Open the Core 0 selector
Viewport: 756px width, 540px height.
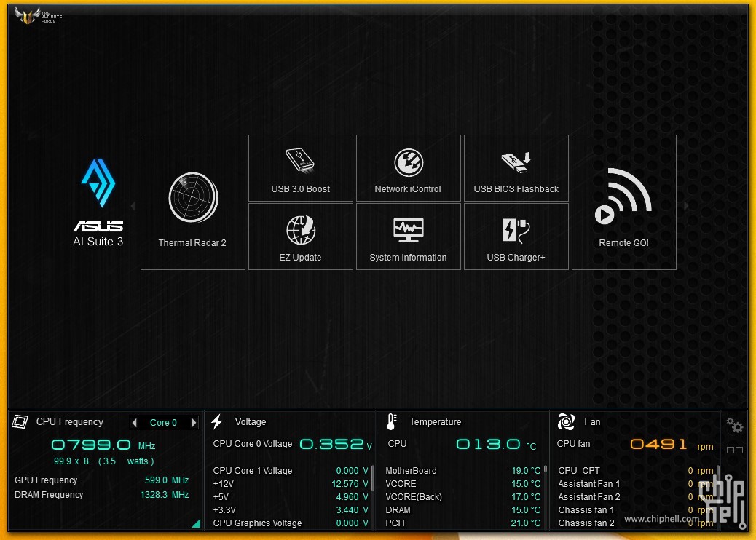coord(163,422)
